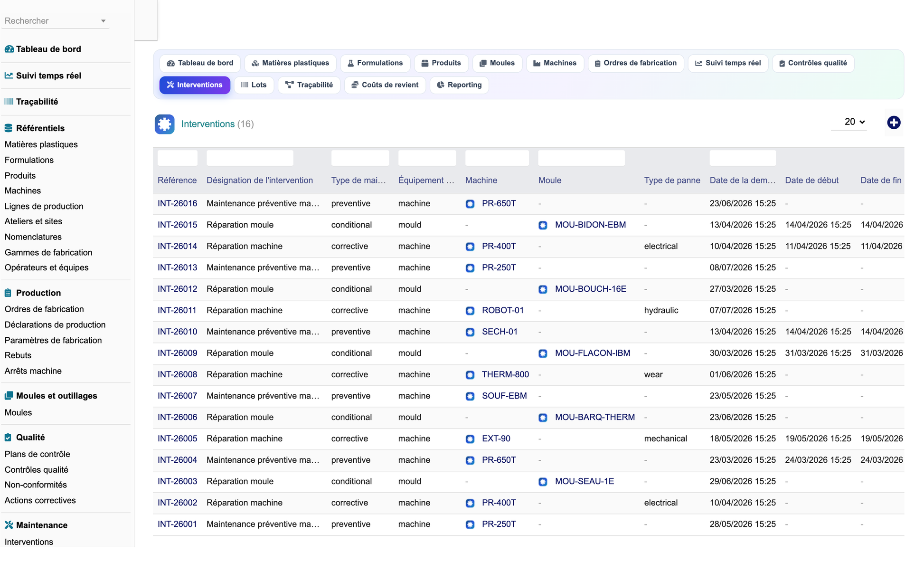This screenshot has height=572, width=924.
Task: Open the Formulations tab
Action: (x=375, y=63)
